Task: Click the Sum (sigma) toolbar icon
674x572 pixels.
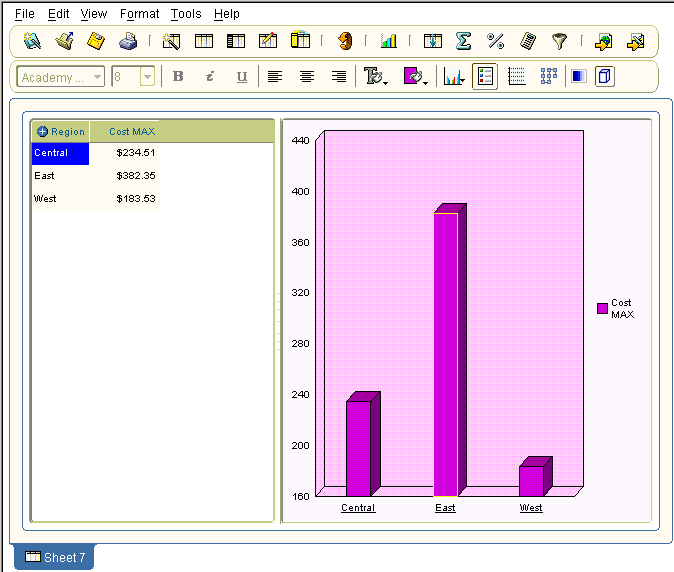Action: (463, 41)
